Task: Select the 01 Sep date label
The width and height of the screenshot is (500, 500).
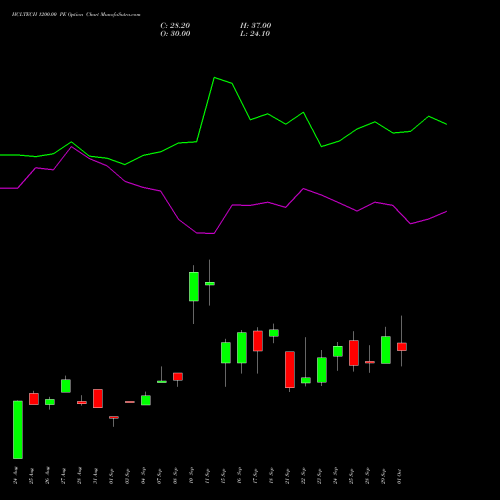Action: coord(112,476)
